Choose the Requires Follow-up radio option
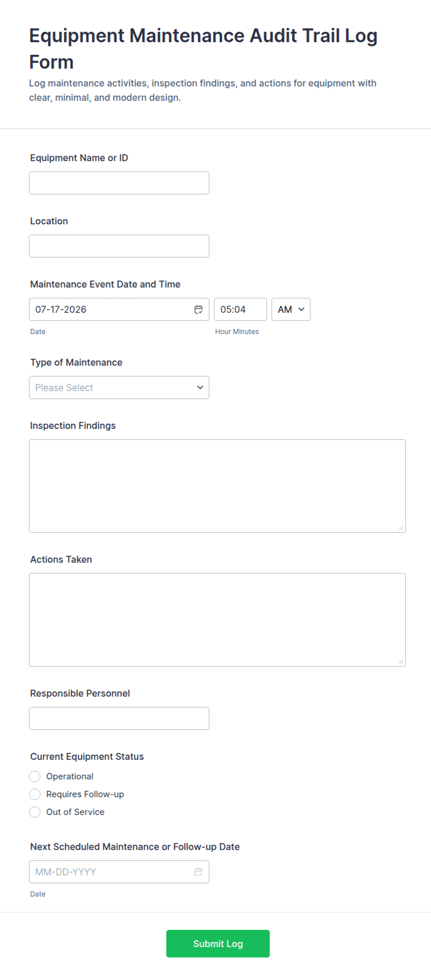The height and width of the screenshot is (980, 431). pyautogui.click(x=35, y=794)
